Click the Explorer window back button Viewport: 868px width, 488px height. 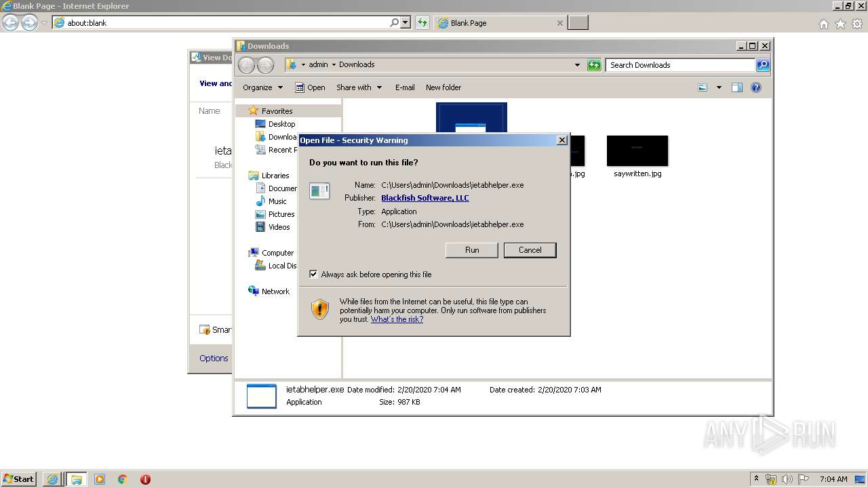click(x=246, y=65)
